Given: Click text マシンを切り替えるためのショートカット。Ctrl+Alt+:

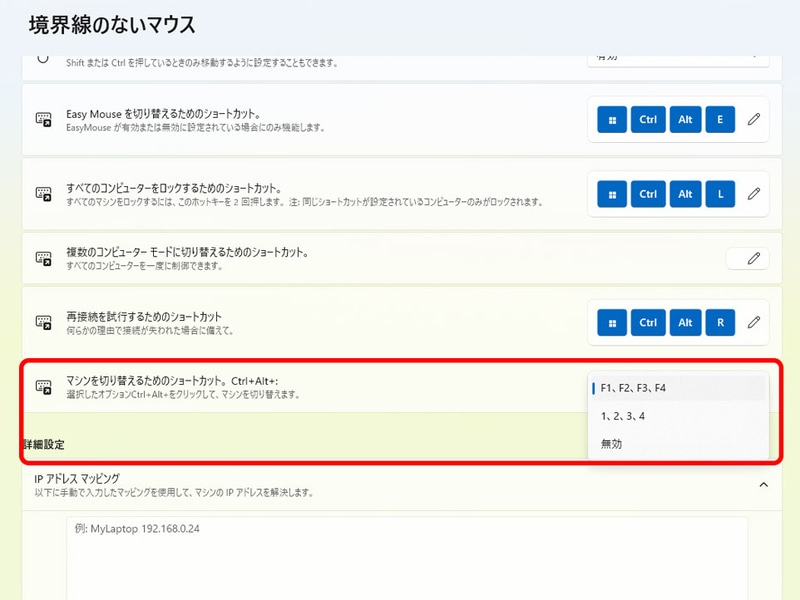Looking at the screenshot, I should (172, 381).
